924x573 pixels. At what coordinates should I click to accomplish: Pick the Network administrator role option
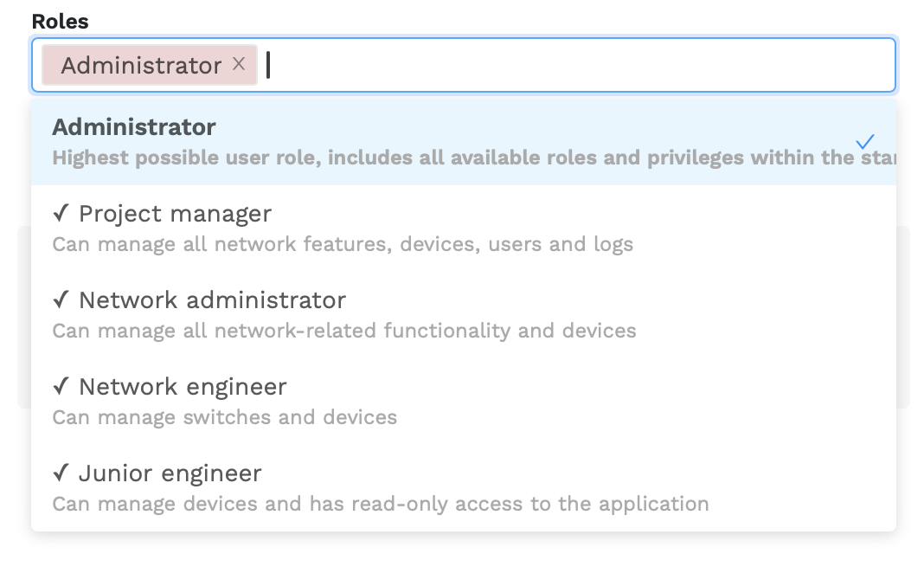pos(212,300)
